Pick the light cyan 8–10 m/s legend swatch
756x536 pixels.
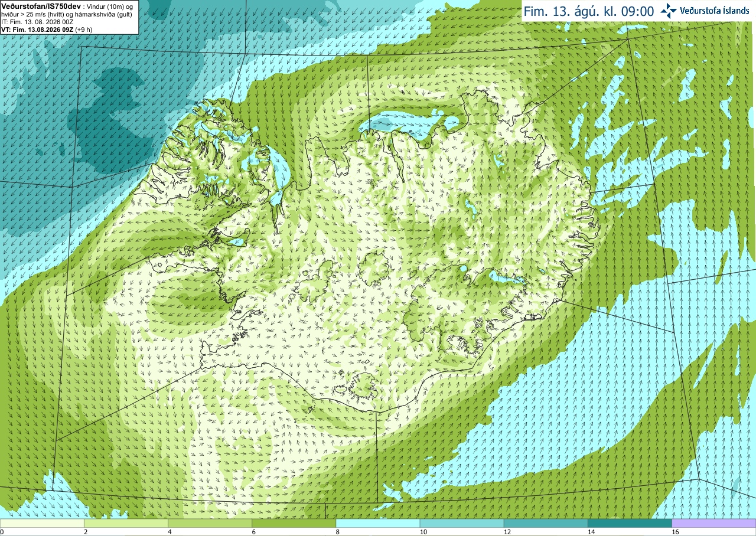pos(378,523)
